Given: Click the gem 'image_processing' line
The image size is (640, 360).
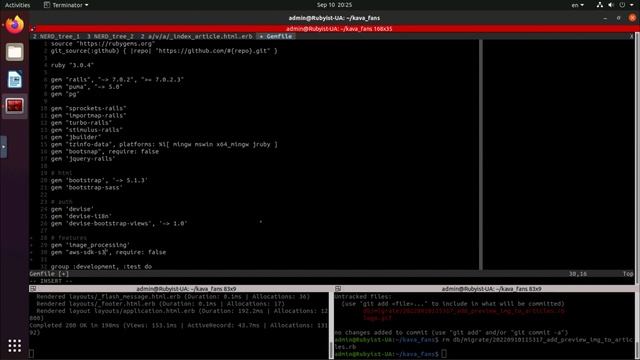Looking at the screenshot, I should click(x=90, y=245).
